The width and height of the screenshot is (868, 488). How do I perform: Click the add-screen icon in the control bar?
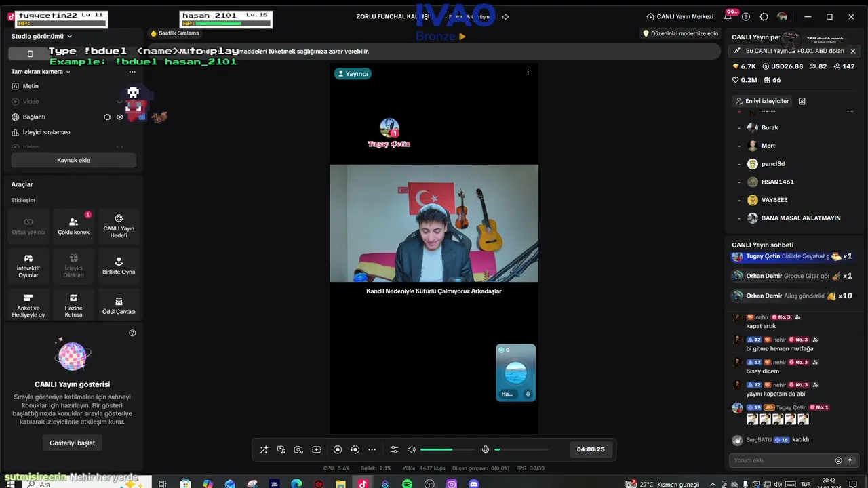click(316, 449)
